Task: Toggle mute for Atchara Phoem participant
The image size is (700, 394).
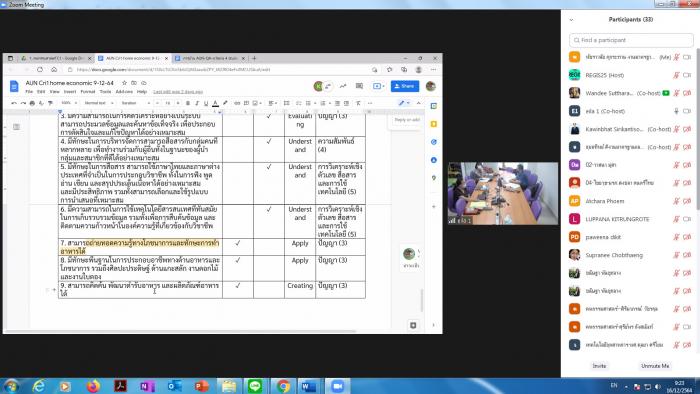Action: tap(677, 201)
